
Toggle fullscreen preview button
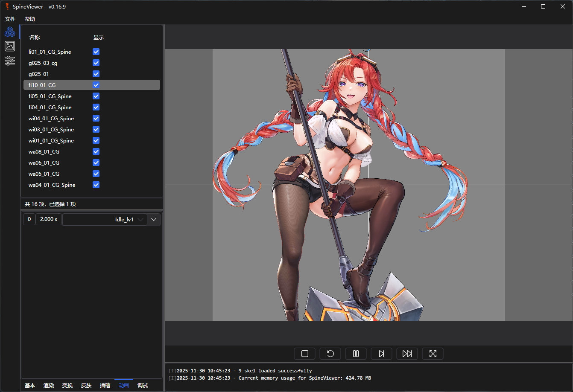pyautogui.click(x=433, y=354)
